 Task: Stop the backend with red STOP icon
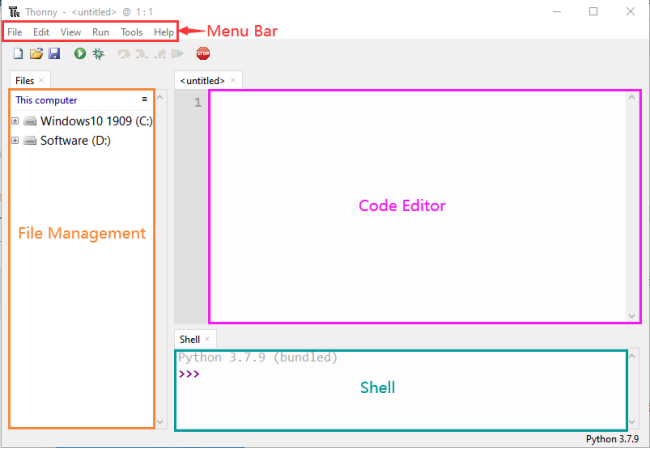203,53
